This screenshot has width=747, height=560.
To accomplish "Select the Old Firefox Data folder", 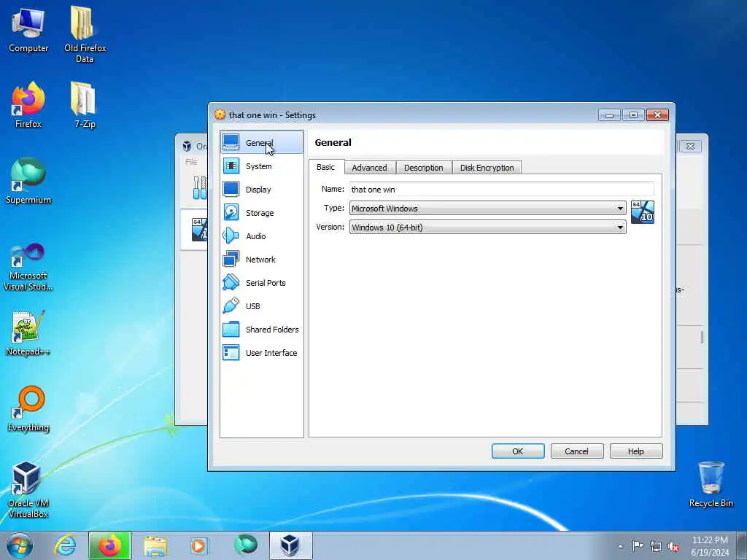I will click(85, 35).
